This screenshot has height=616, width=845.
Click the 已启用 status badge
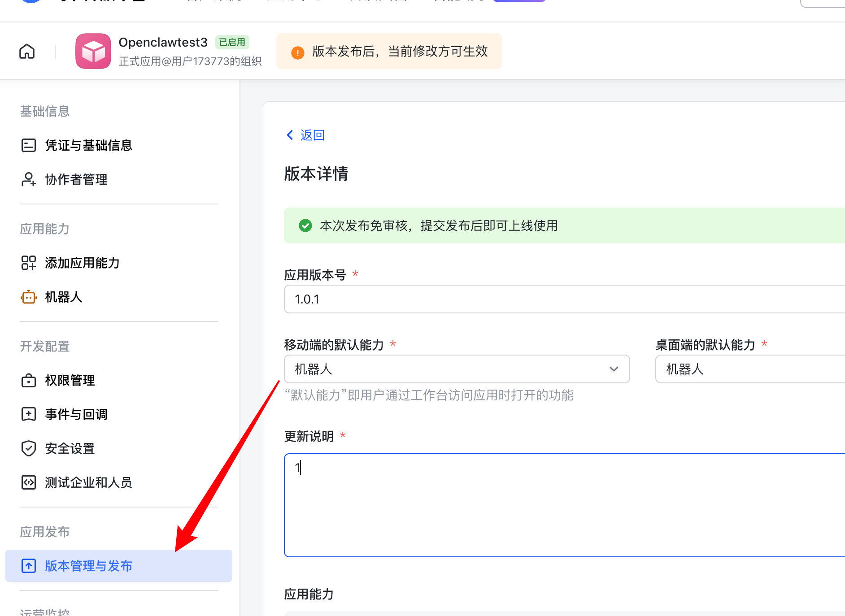[232, 42]
